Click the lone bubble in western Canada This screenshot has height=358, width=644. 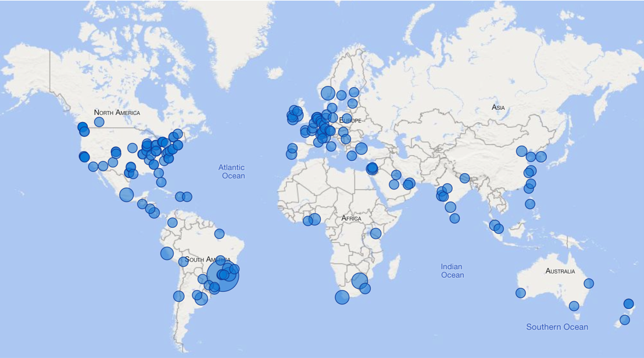click(x=99, y=122)
